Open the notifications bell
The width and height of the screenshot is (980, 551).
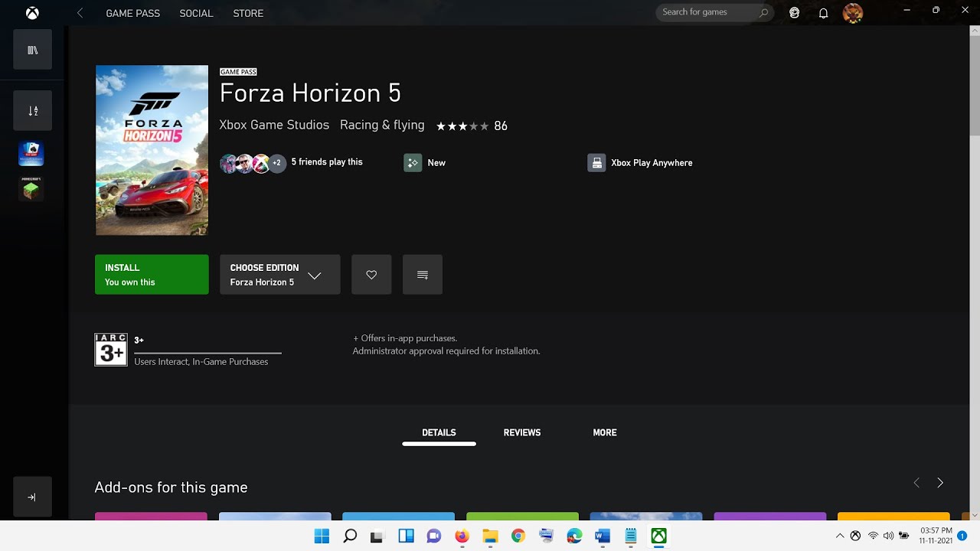coord(824,13)
